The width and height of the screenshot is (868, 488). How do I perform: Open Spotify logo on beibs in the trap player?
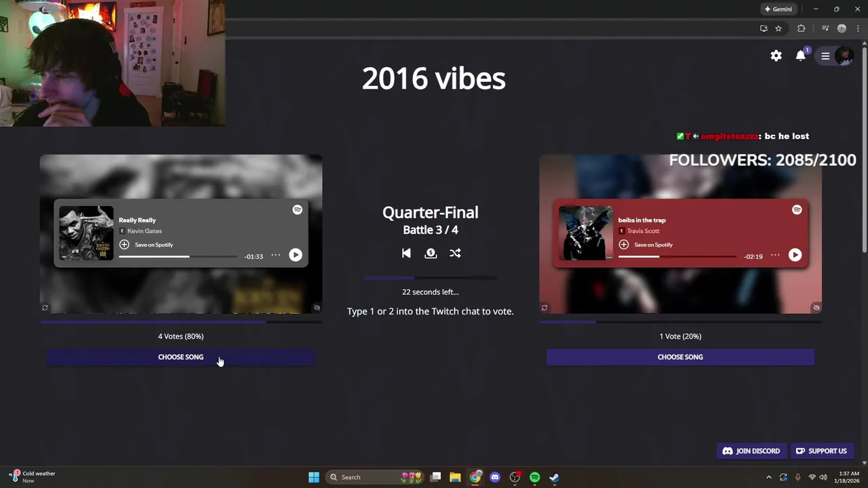coord(797,210)
